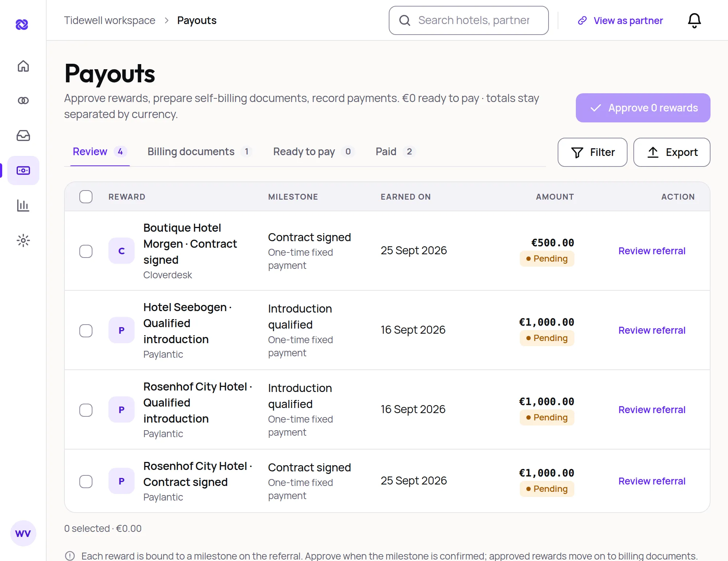The width and height of the screenshot is (728, 561).
Task: Review referral for Rosenhof Qualified introduction
Action: 652,410
